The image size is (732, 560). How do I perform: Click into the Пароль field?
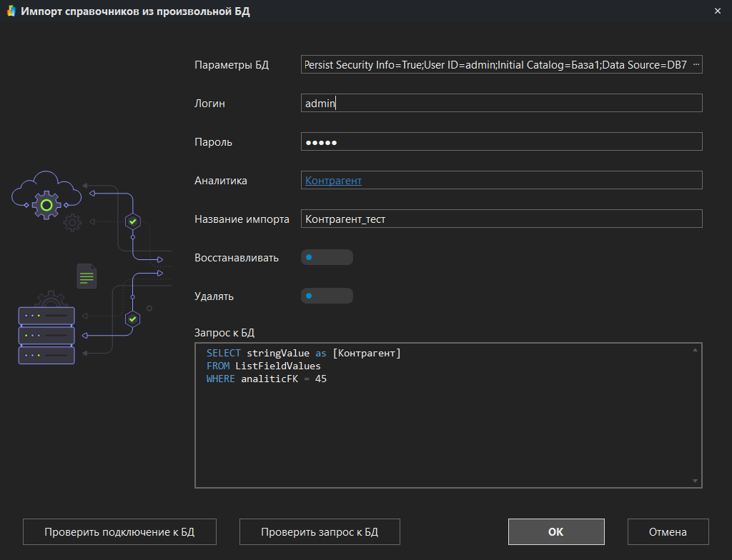[500, 142]
